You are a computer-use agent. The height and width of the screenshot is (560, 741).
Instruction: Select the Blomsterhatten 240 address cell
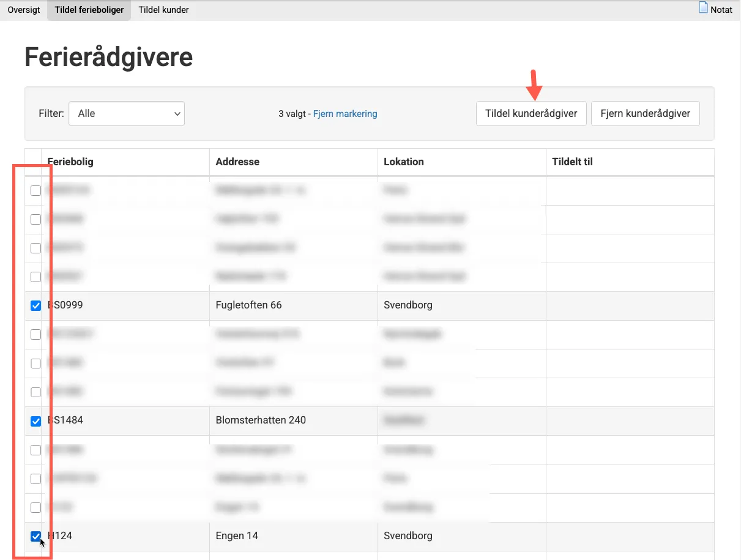tap(261, 420)
